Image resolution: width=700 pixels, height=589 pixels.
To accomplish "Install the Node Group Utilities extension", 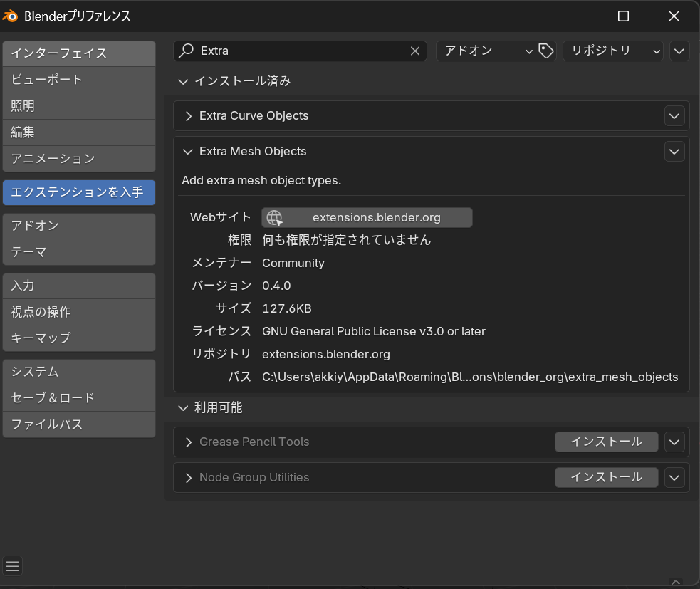I will (x=606, y=478).
